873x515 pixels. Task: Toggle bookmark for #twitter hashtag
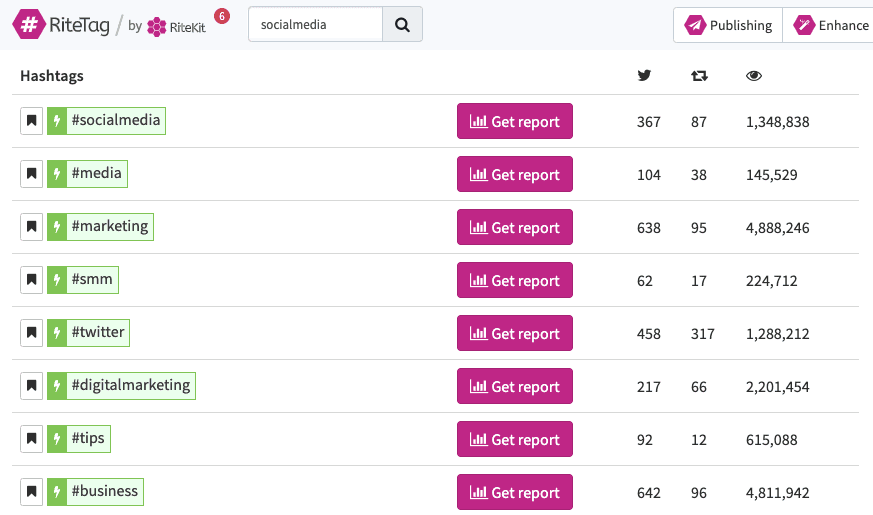(x=32, y=333)
